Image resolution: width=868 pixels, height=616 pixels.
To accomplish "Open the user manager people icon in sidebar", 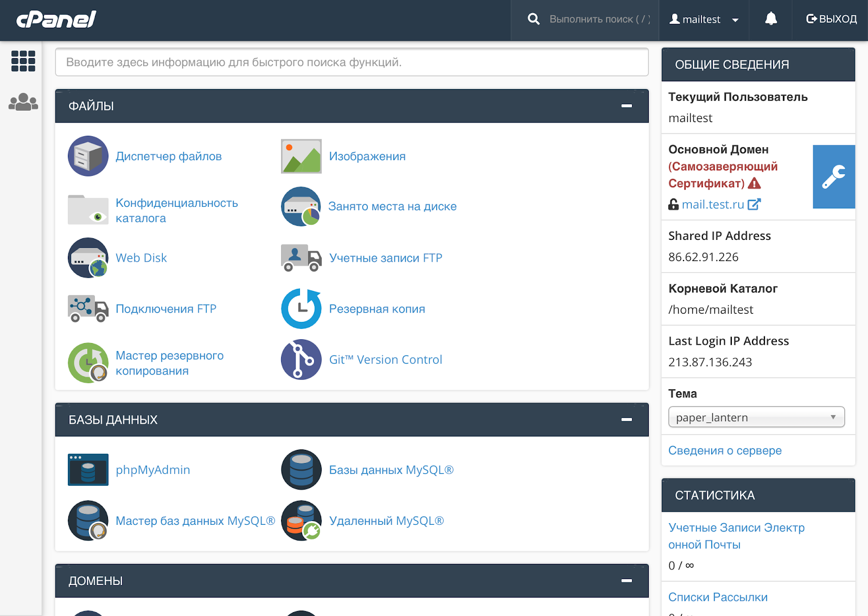I will [23, 102].
